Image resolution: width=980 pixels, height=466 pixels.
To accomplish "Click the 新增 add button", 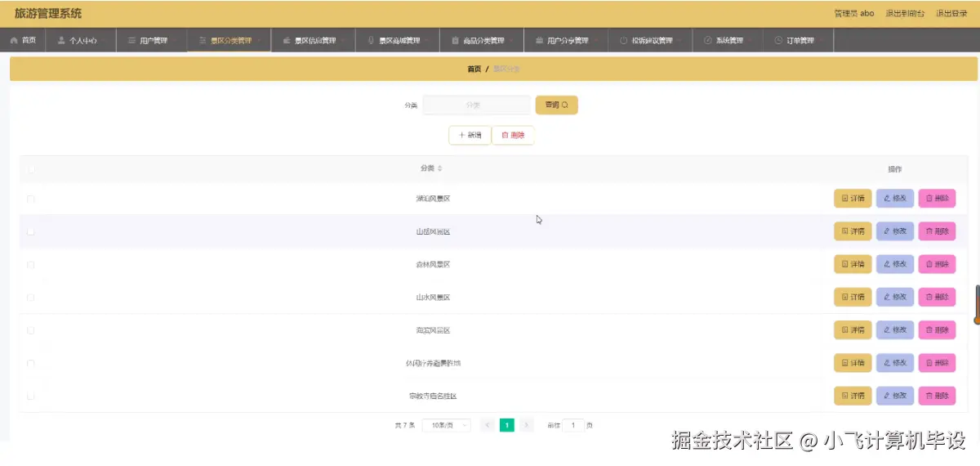I will coord(470,135).
